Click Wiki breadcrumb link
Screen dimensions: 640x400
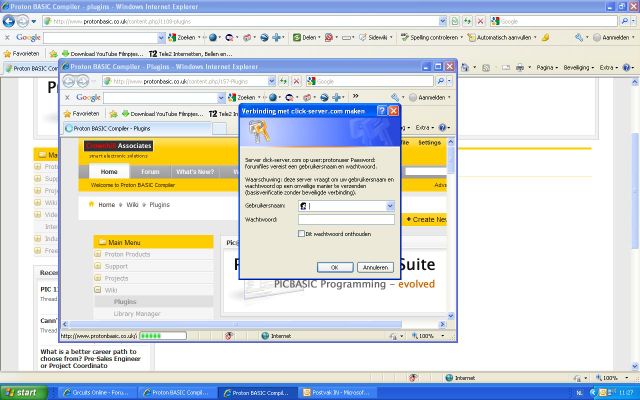click(132, 204)
